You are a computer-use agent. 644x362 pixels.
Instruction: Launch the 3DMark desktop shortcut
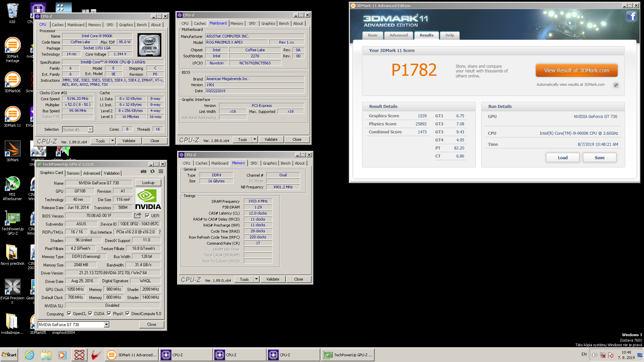[12, 151]
